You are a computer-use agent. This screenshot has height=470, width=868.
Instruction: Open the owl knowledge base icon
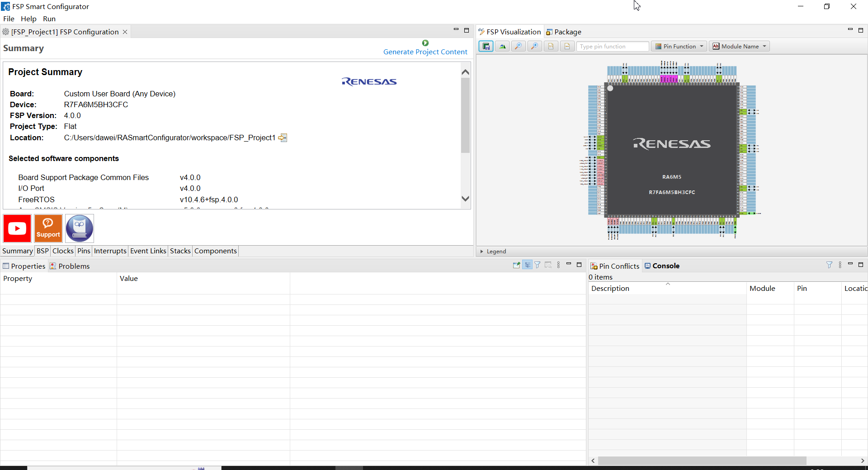(x=80, y=228)
